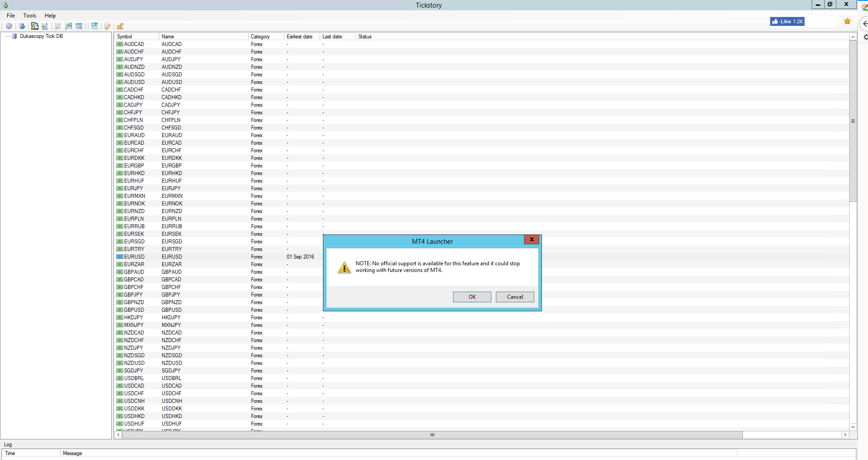This screenshot has height=460, width=868.
Task: Select the Dukascopy Tick DB tree node
Action: [42, 36]
